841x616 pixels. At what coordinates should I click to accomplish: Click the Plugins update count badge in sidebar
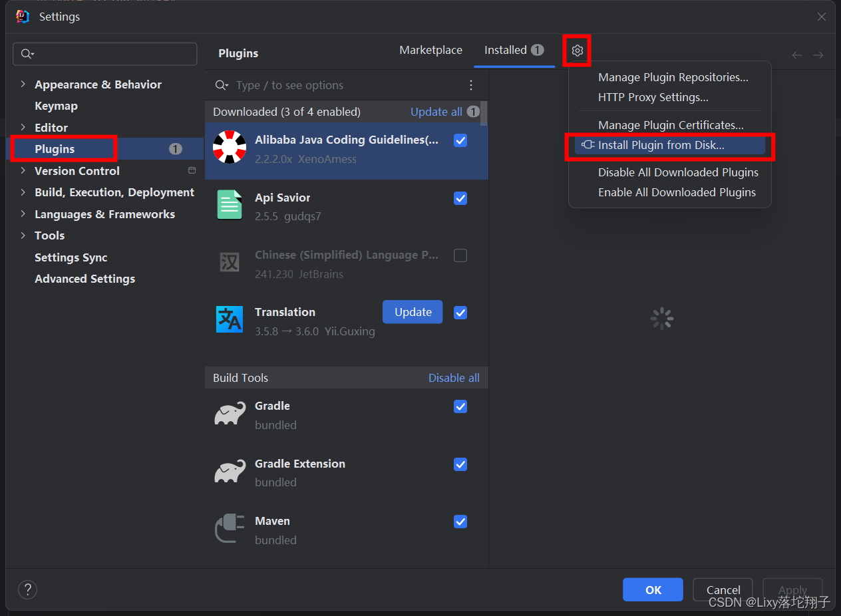(x=175, y=149)
